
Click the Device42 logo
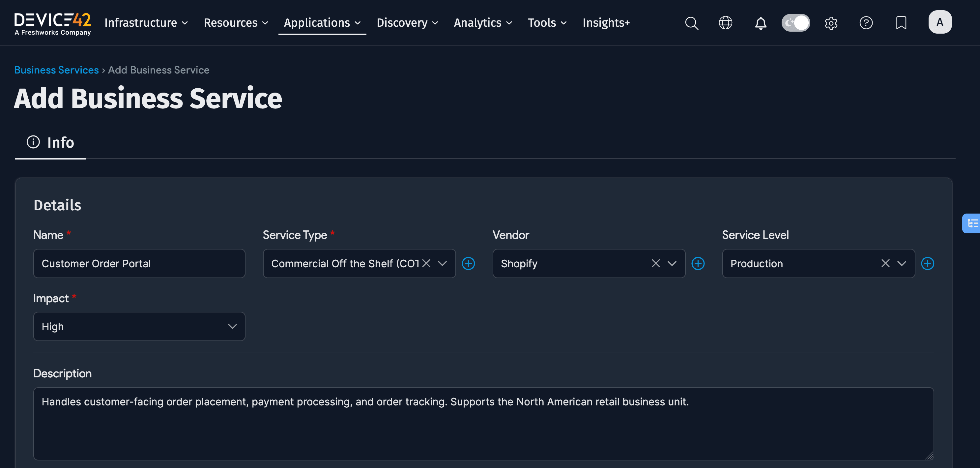[52, 23]
